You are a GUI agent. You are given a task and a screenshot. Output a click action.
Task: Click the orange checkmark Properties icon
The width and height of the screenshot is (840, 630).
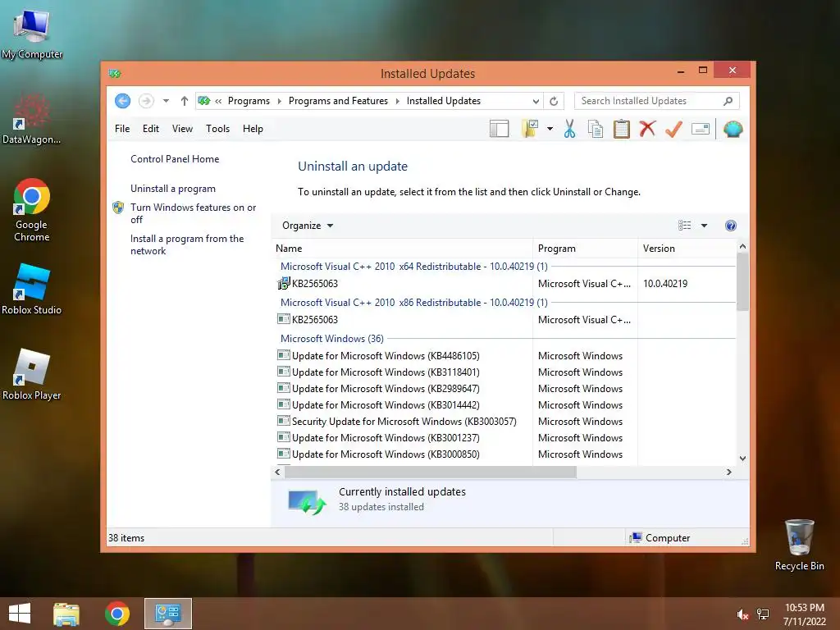(673, 129)
